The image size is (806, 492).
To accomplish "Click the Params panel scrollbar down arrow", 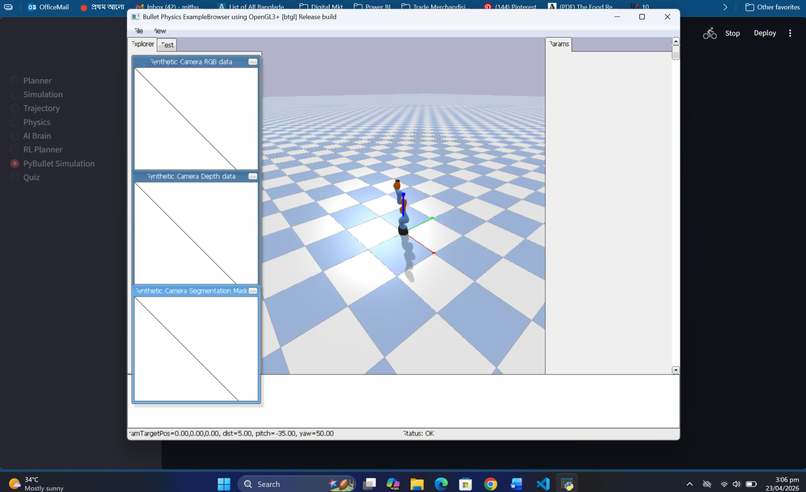I will tap(675, 370).
